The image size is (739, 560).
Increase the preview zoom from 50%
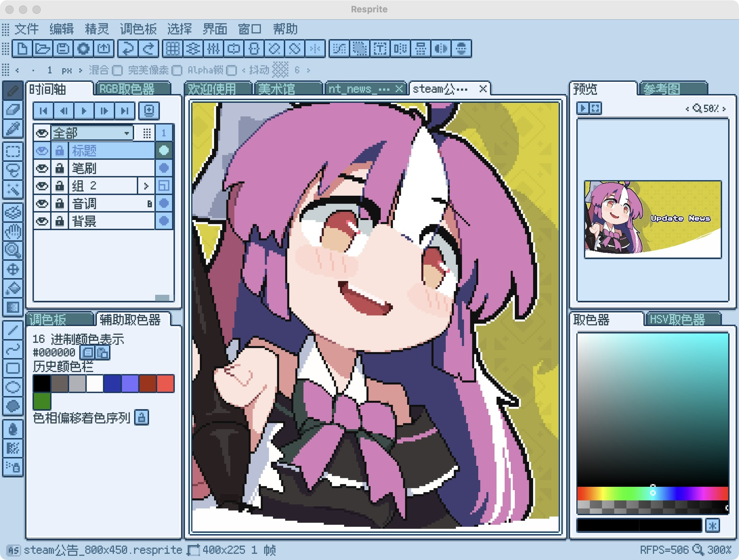pyautogui.click(x=724, y=109)
